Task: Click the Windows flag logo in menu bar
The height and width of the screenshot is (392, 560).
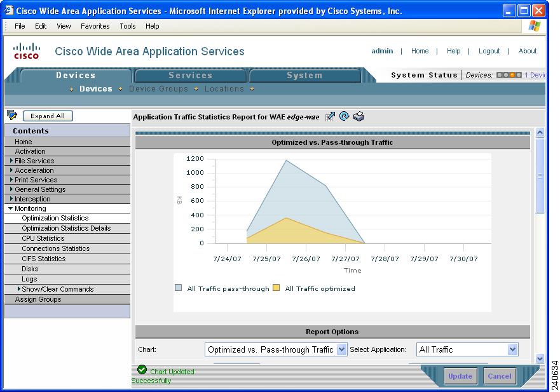Action: pyautogui.click(x=535, y=25)
